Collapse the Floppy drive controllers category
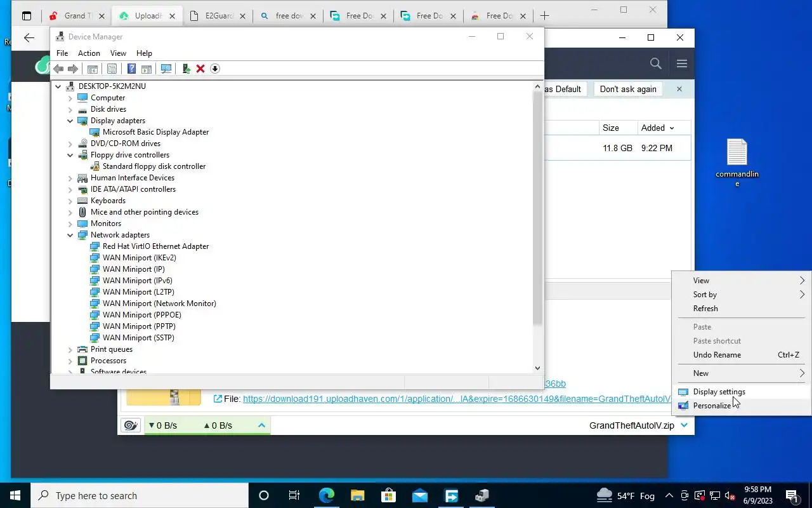812x508 pixels. [x=70, y=155]
